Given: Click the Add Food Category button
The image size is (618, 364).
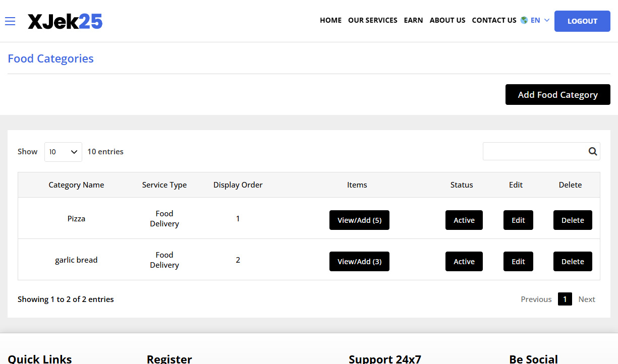Looking at the screenshot, I should (557, 95).
